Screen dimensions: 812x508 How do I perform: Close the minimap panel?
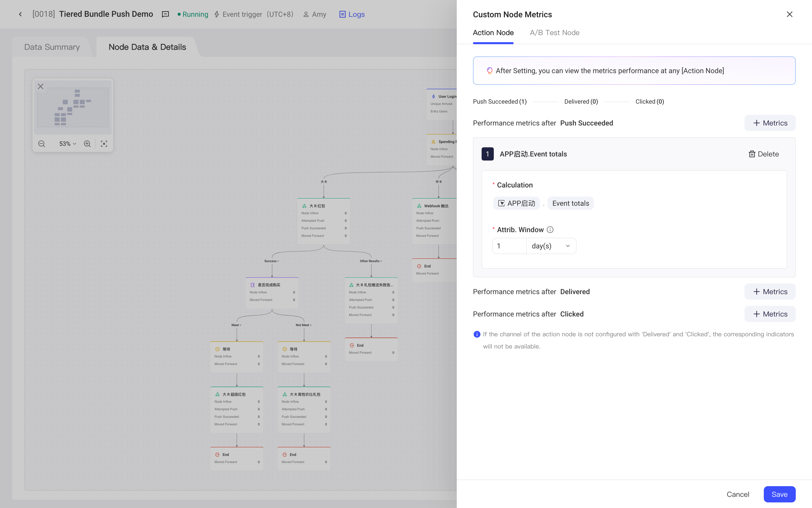click(41, 86)
